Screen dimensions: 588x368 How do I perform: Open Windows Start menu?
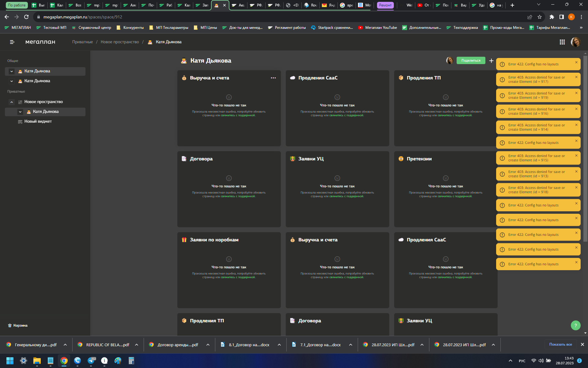point(10,361)
